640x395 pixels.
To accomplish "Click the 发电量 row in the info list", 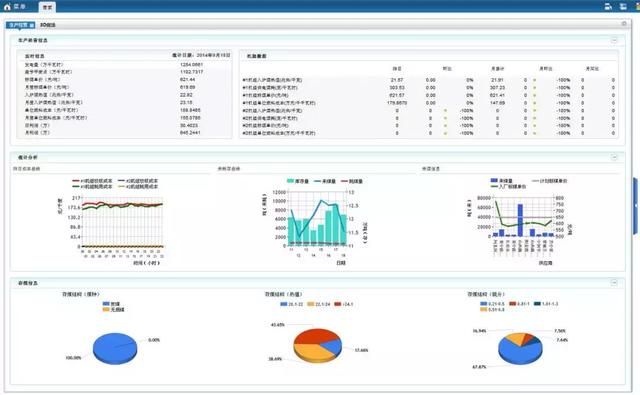I will (x=124, y=64).
